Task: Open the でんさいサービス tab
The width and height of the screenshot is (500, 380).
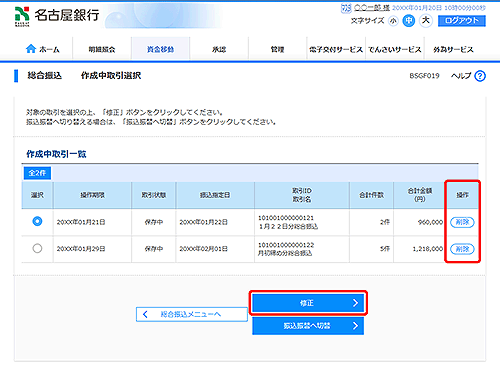Action: point(395,49)
